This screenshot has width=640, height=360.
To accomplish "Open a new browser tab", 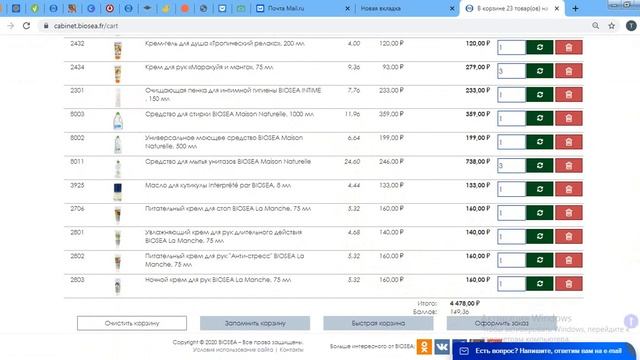I will pyautogui.click(x=575, y=8).
